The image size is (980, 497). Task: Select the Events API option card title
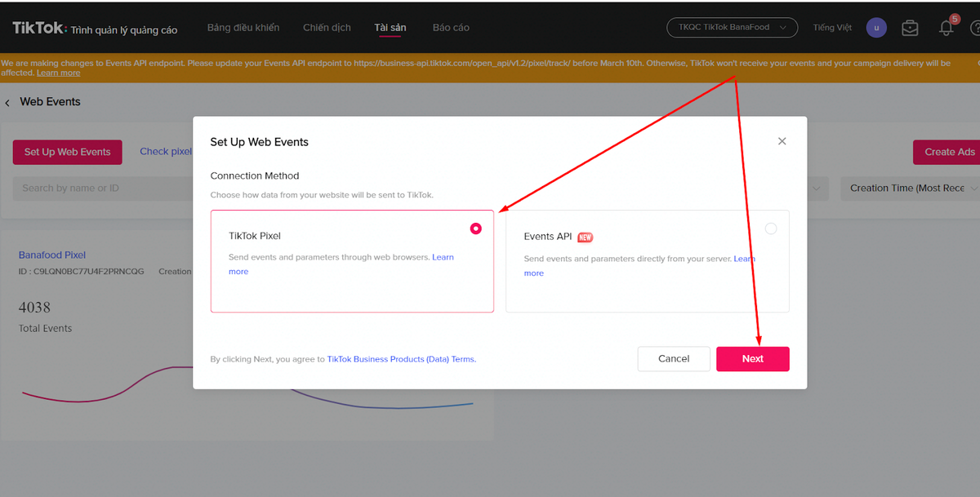548,237
